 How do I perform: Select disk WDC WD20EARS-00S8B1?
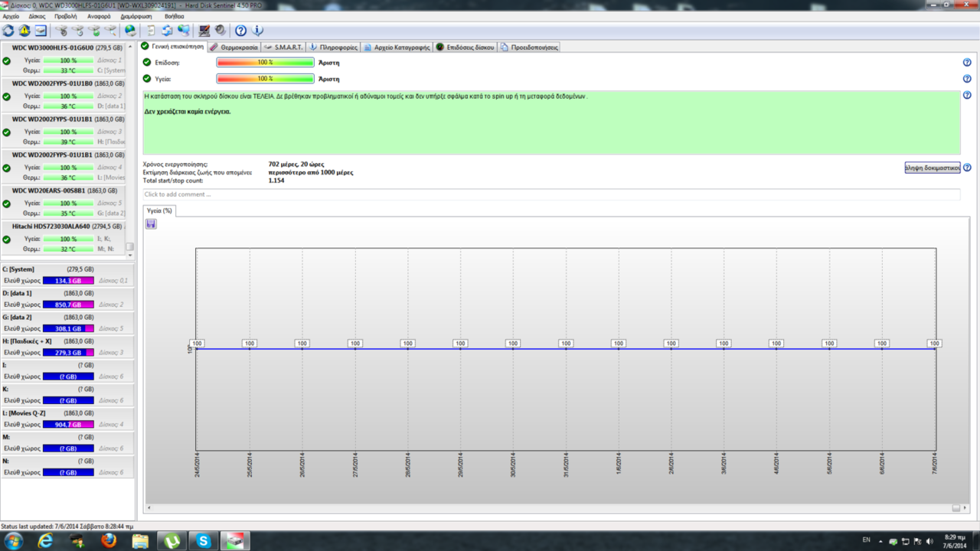(x=63, y=203)
